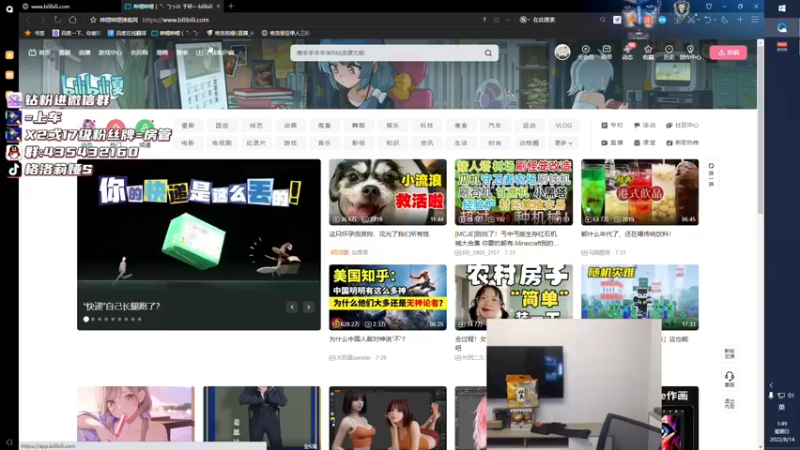This screenshot has width=800, height=450.
Task: Open the 新歌热榜 music chart link
Action: coord(682,143)
